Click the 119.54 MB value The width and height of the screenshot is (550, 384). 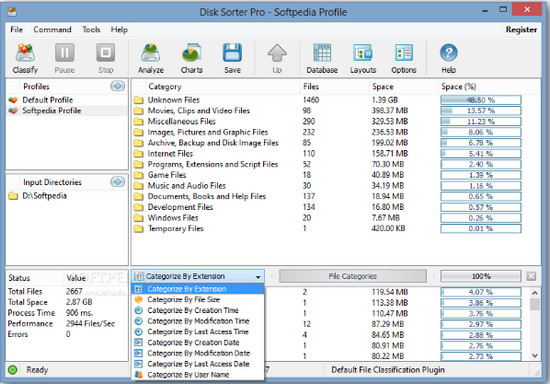click(x=390, y=292)
